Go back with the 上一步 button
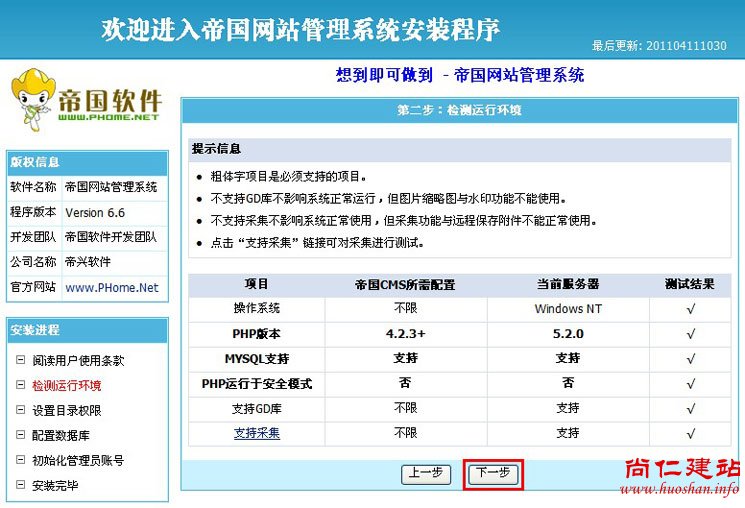Image resolution: width=745 pixels, height=508 pixels. (x=426, y=474)
